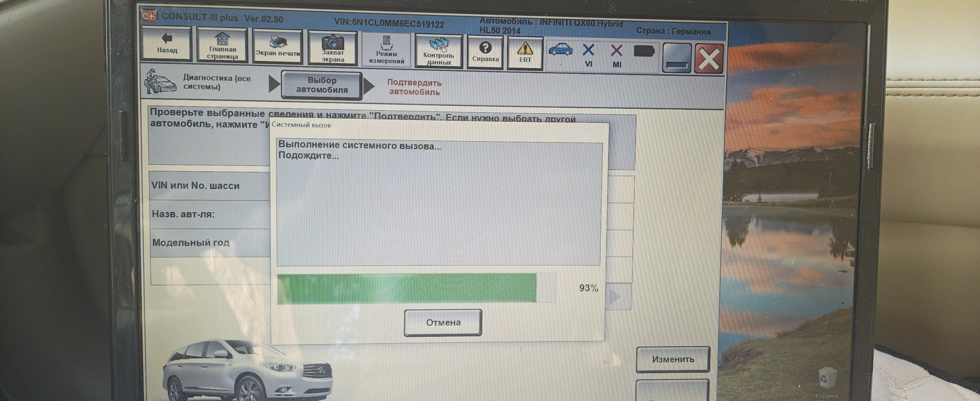Open the Корзина recycle bin desktop icon
980x401 pixels.
[826, 383]
